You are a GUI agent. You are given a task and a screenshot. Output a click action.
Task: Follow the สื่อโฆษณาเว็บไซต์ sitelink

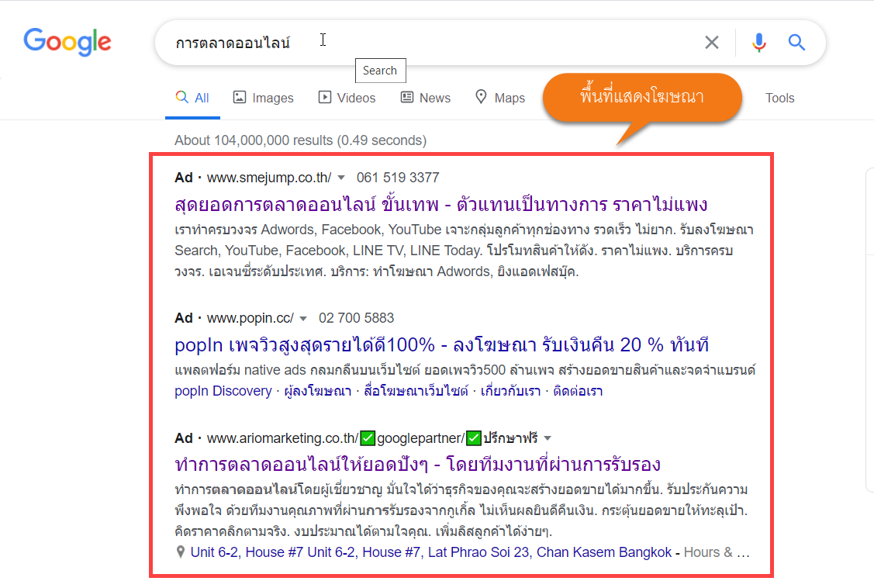(x=416, y=391)
